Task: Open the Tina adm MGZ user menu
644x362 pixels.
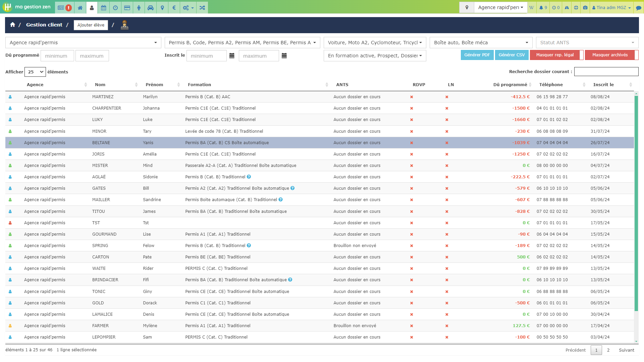Action: tap(611, 7)
